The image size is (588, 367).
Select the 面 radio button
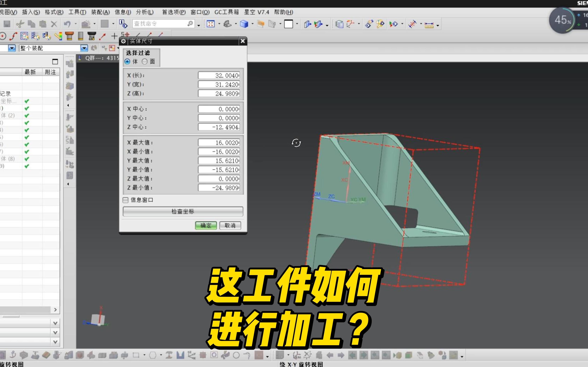pos(145,62)
